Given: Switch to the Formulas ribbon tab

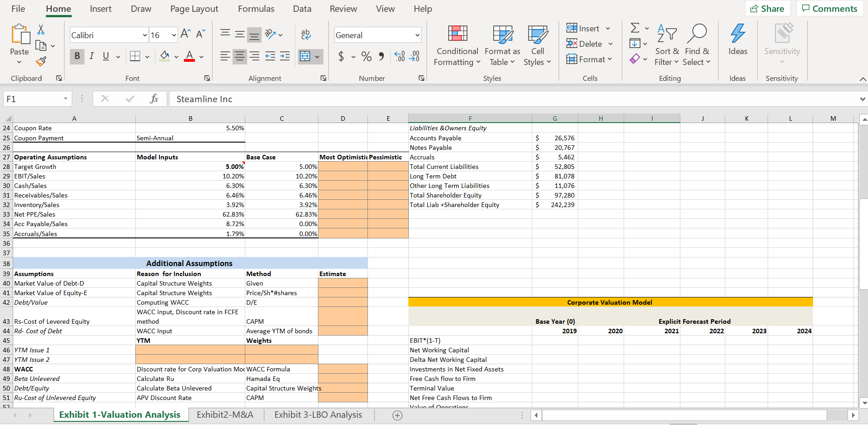Looking at the screenshot, I should (x=256, y=9).
